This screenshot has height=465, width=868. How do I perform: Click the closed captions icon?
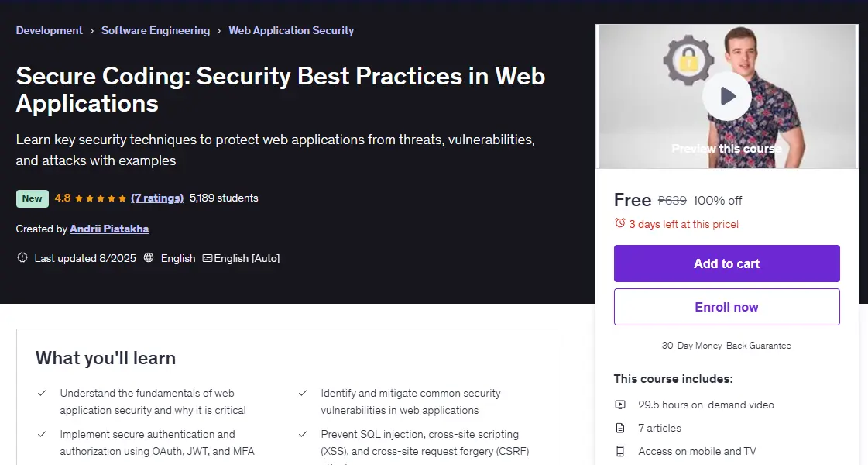pyautogui.click(x=207, y=258)
